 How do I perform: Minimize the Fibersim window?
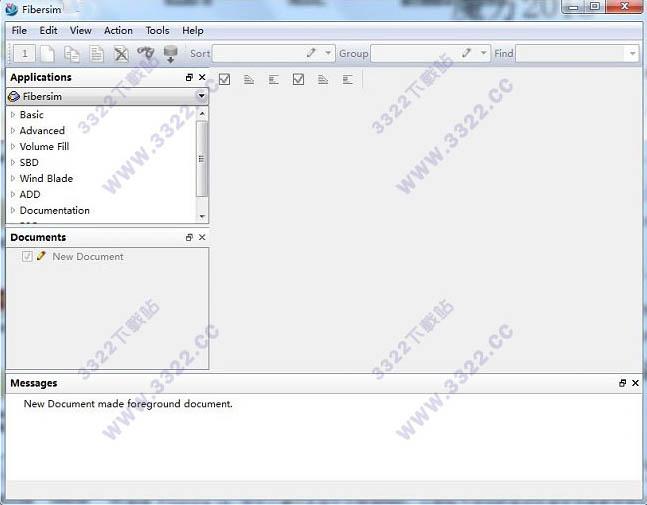(574, 7)
